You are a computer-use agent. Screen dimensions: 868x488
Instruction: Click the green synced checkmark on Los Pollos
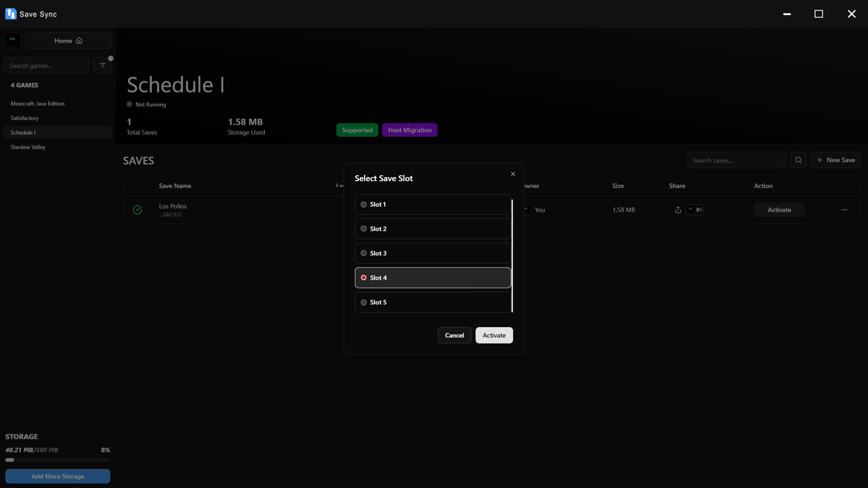(137, 210)
